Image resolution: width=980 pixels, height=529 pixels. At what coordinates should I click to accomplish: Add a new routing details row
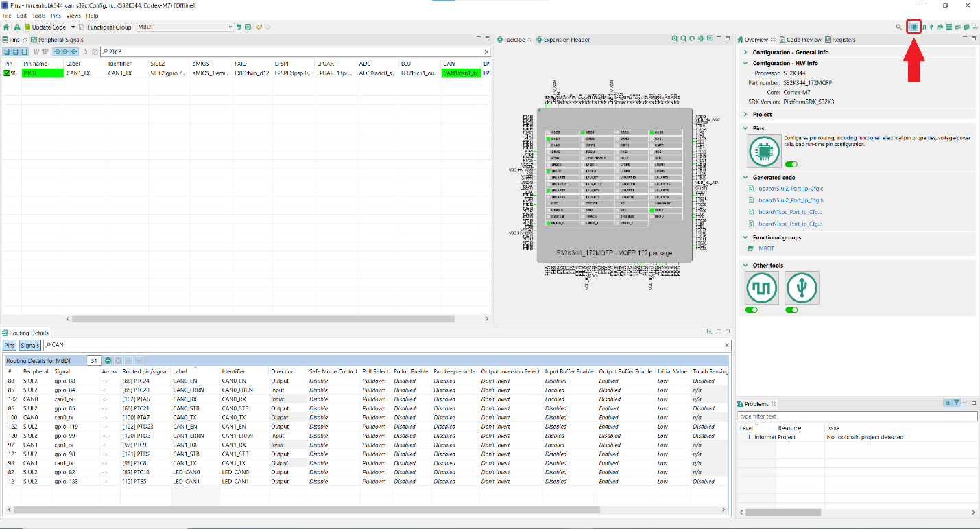point(108,360)
